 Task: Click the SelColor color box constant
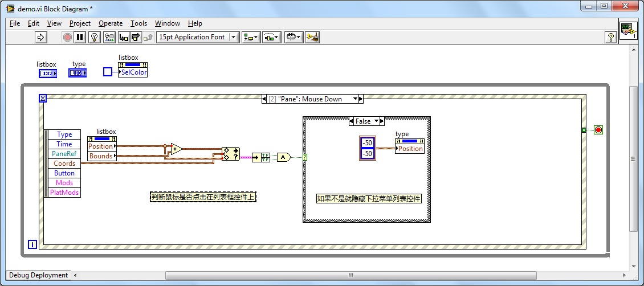[x=108, y=72]
